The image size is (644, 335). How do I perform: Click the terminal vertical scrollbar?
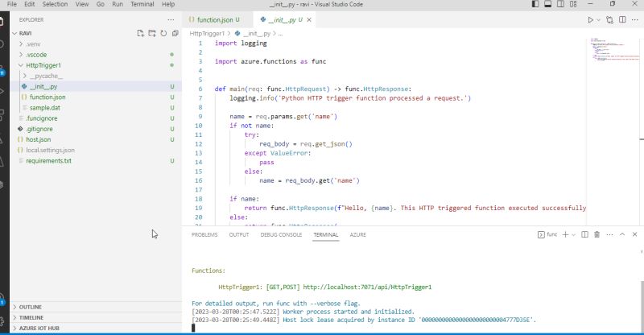pos(642,306)
